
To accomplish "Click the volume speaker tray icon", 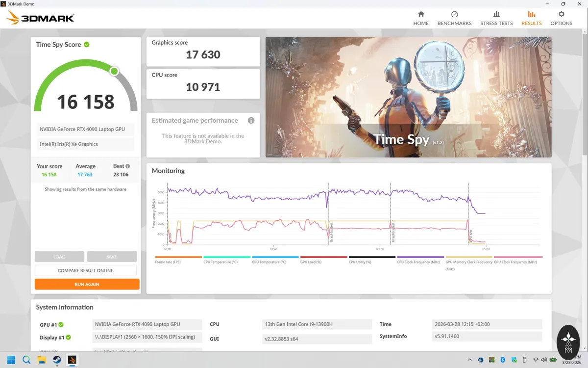I will pyautogui.click(x=544, y=360).
